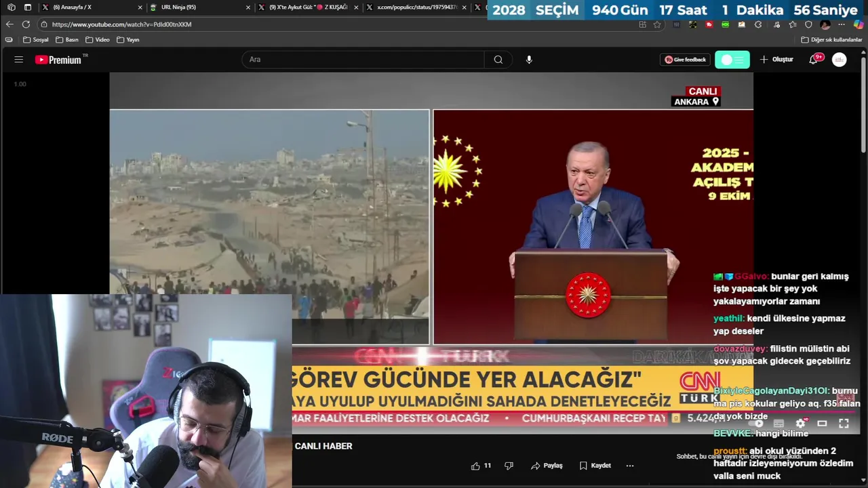
Task: Open the equalizer sliders extension icon
Action: pos(676,24)
